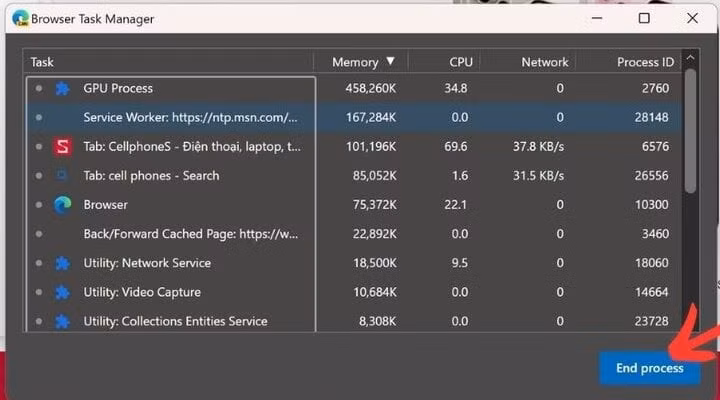
Task: Select the Service Worker ntp.msn.com task
Action: coord(354,117)
